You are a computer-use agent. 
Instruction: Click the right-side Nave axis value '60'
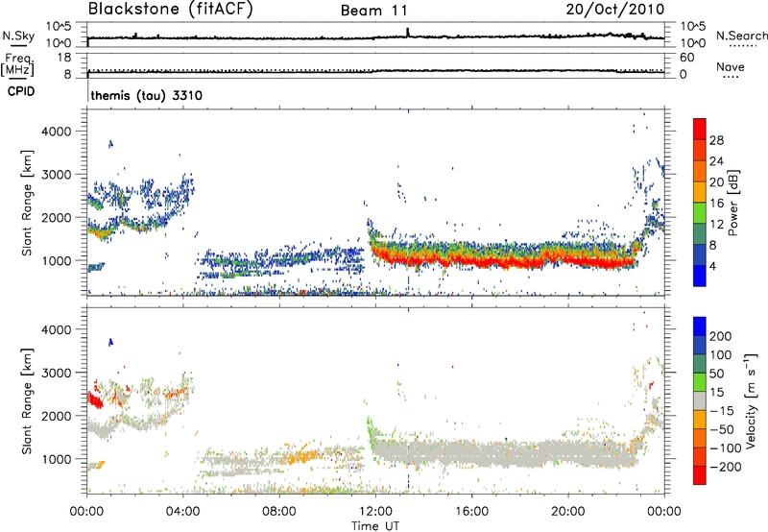coord(687,58)
